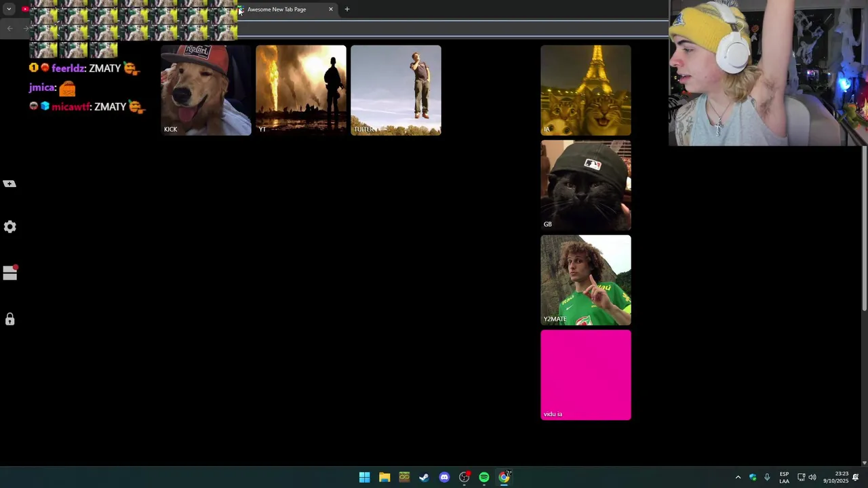The image size is (868, 488).
Task: Open Discord from the taskbar
Action: 444,477
